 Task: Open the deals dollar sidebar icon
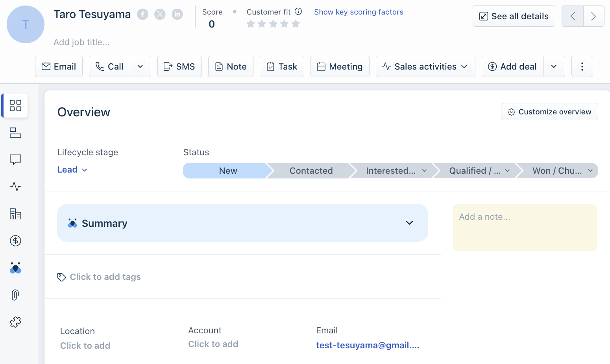tap(15, 241)
